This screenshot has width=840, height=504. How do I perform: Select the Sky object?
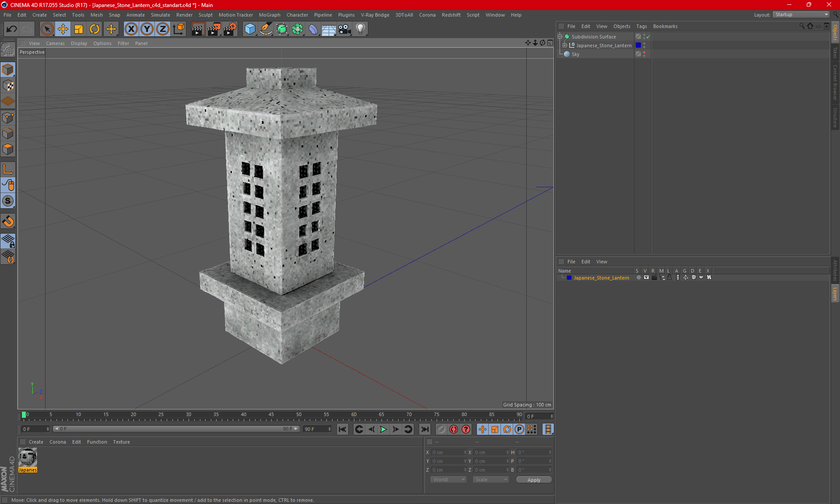[x=575, y=54]
